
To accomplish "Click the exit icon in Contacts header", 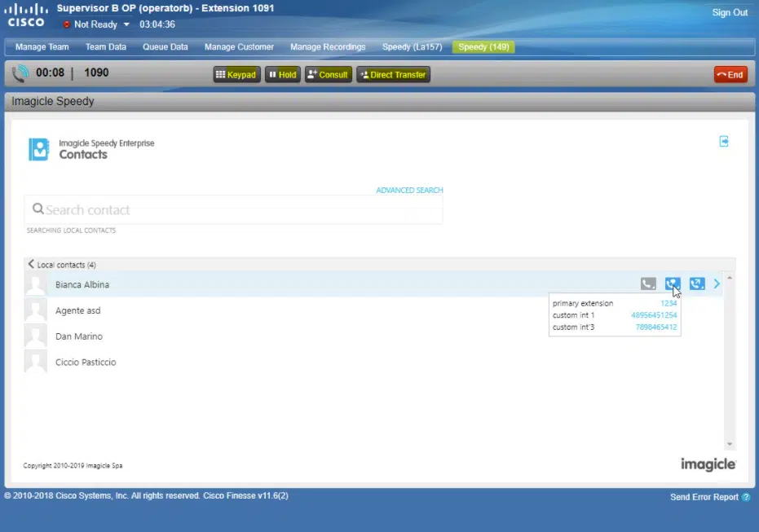I will 724,142.
